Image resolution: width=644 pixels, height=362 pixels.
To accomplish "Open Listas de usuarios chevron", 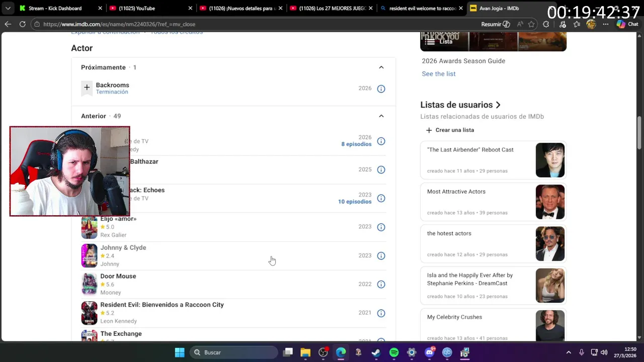I will (x=498, y=105).
